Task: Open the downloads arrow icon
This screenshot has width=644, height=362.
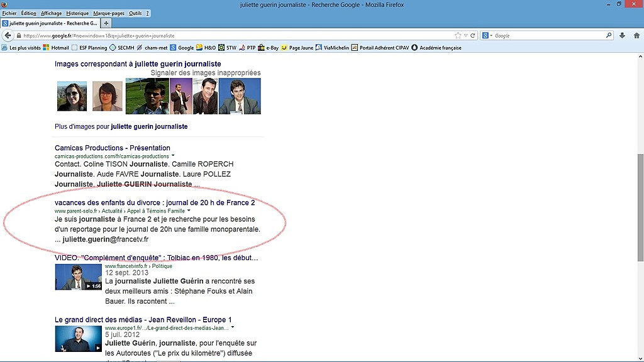Action: click(622, 36)
